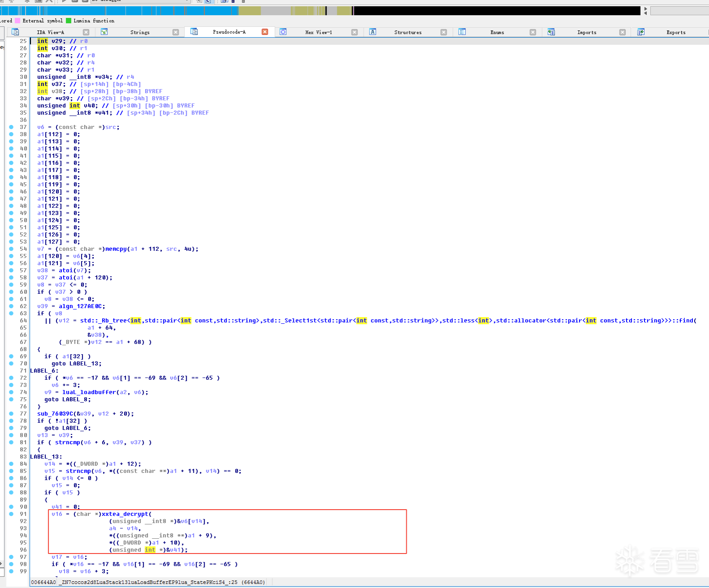Click 'LABEL_6:' on line 71
709x588 pixels.
pos(44,371)
